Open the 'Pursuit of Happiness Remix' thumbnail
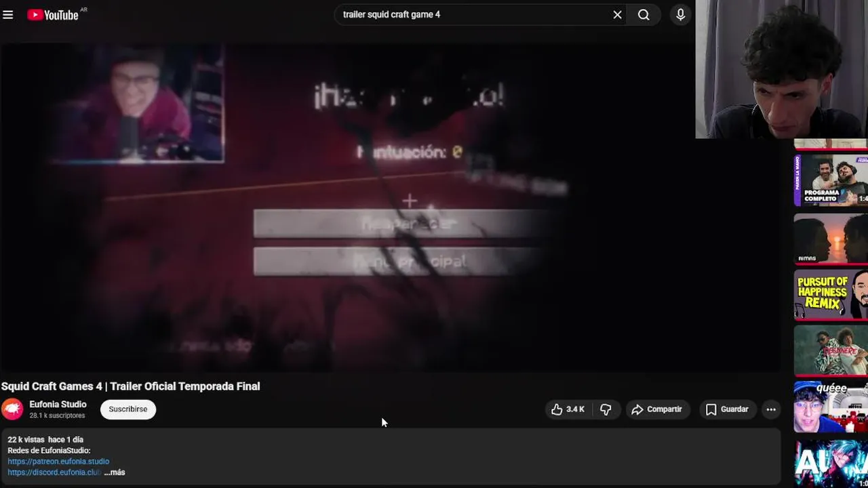 pyautogui.click(x=831, y=294)
